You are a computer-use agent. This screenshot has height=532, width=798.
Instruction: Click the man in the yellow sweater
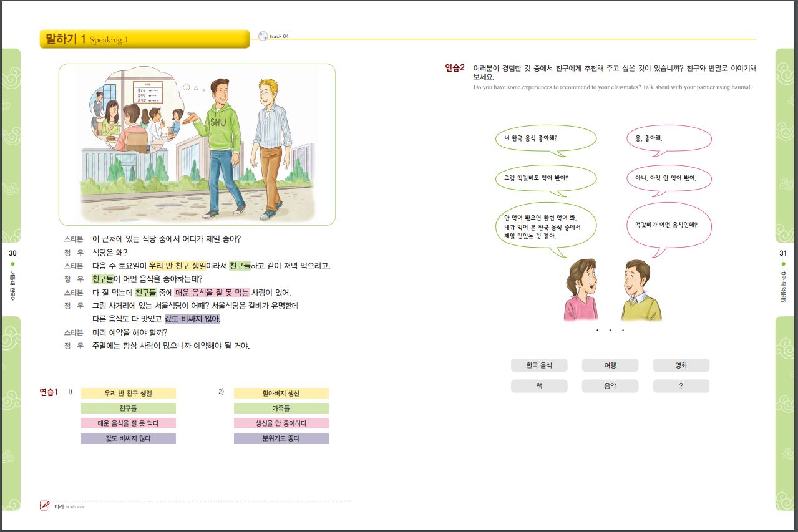click(x=640, y=292)
